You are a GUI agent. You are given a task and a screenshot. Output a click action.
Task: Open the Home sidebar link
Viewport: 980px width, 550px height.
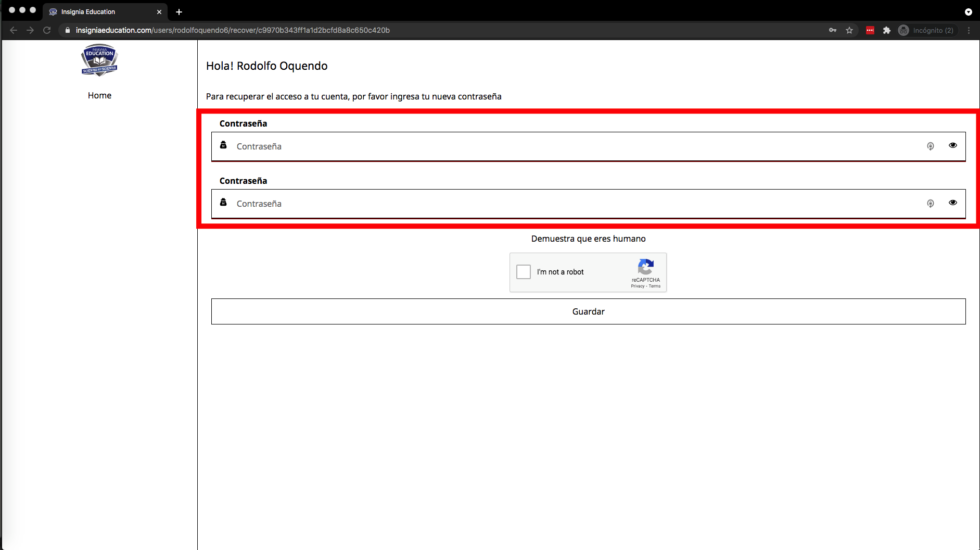99,95
